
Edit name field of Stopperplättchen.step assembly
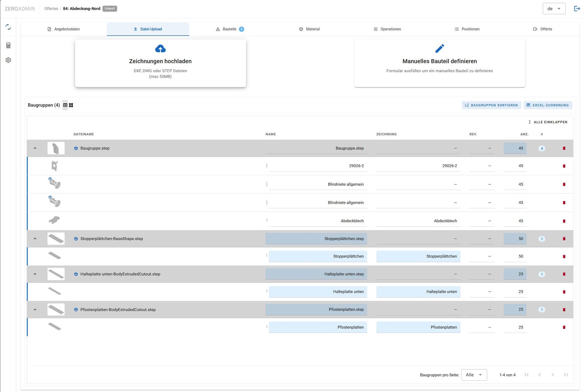click(x=316, y=239)
